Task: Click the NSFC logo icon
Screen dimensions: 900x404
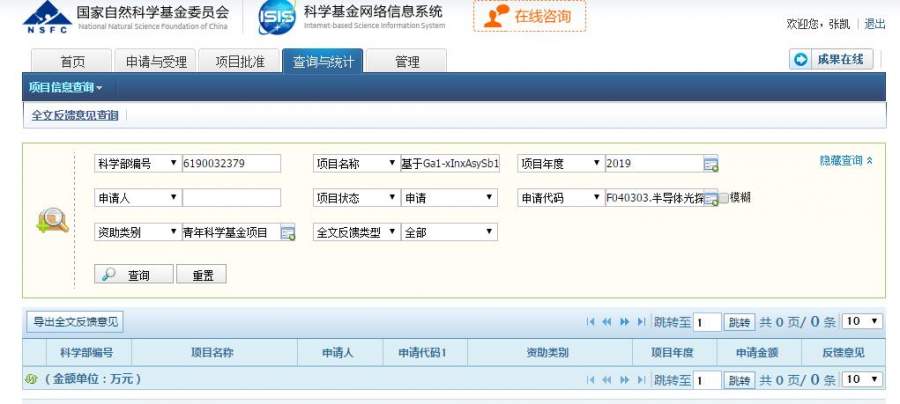Action: [x=47, y=17]
